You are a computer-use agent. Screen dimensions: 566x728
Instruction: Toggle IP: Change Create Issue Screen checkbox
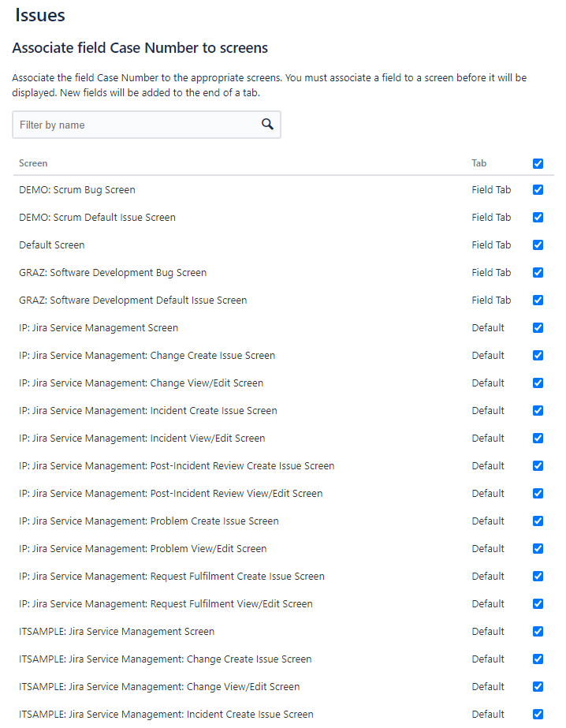(538, 355)
